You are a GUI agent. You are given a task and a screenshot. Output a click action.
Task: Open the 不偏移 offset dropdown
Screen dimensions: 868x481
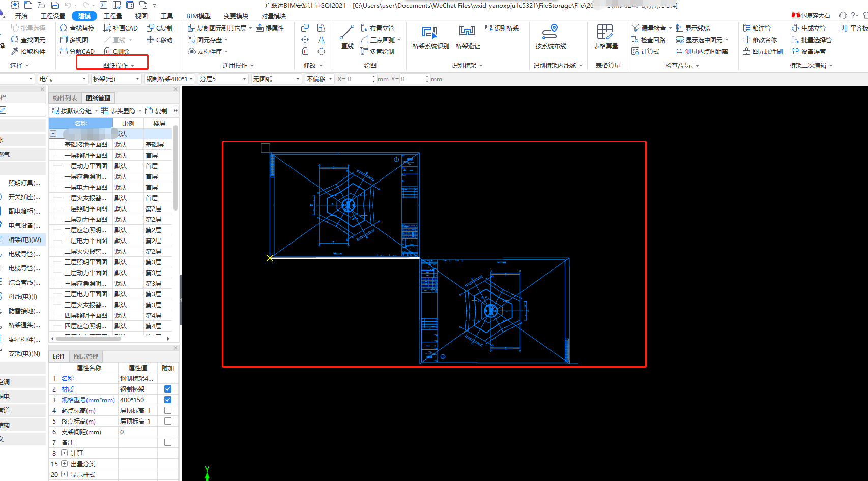pos(320,79)
